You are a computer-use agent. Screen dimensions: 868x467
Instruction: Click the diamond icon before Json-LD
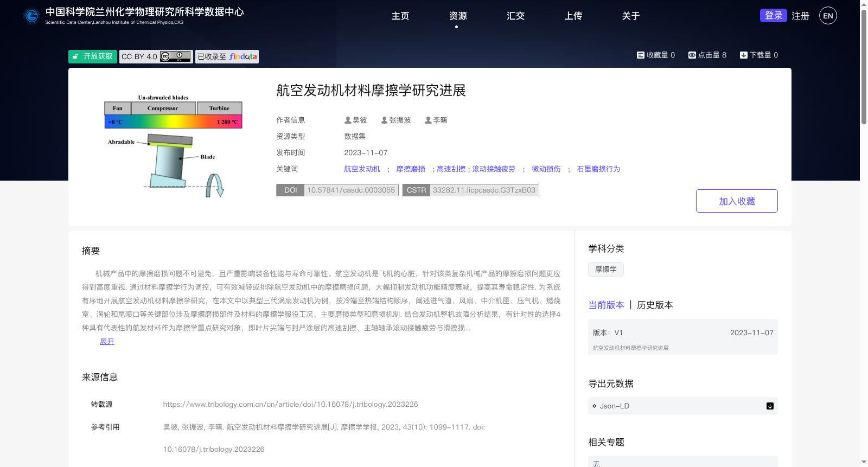(594, 406)
